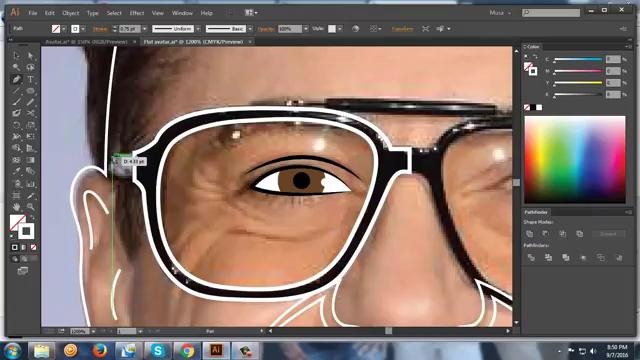Screen dimensions: 640x360
Task: Select the Scissors tool
Action: coord(30,113)
